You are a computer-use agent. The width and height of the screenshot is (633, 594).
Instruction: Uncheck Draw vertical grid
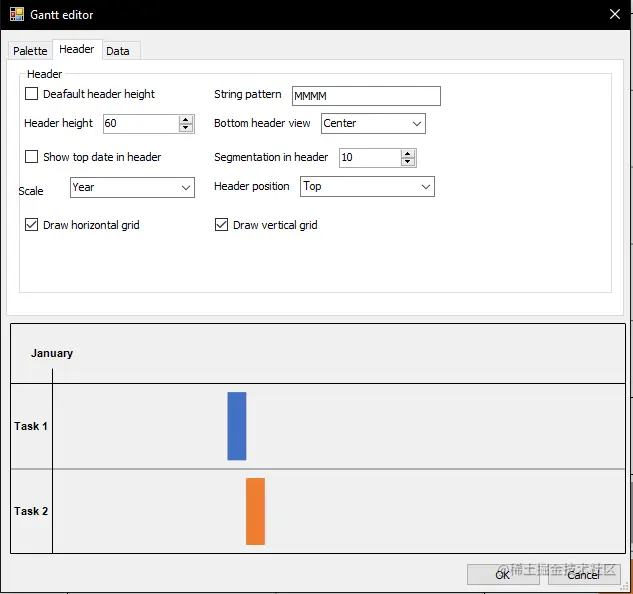tap(221, 225)
